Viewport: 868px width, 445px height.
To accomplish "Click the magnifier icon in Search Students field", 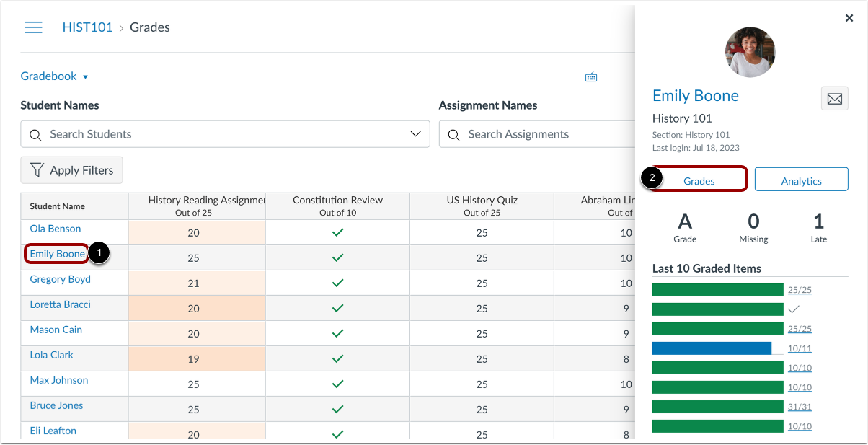I will pyautogui.click(x=35, y=134).
